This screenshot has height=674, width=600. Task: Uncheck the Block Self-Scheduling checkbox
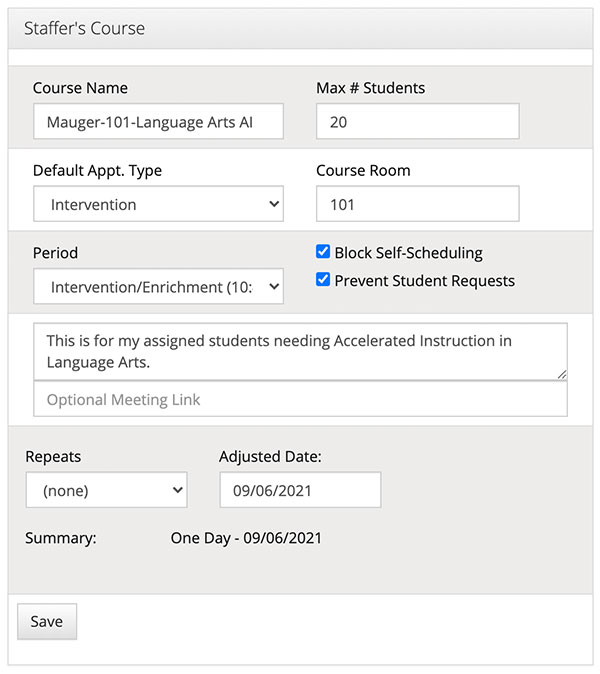pyautogui.click(x=323, y=252)
